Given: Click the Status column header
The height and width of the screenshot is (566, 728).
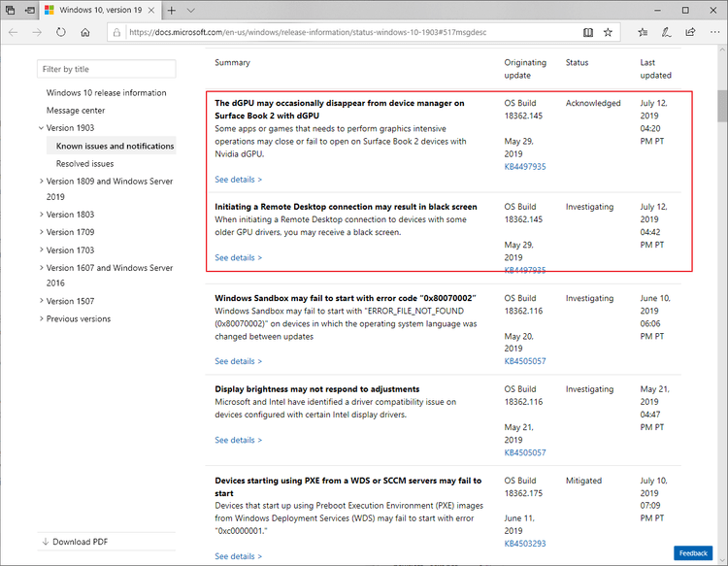Looking at the screenshot, I should [577, 63].
